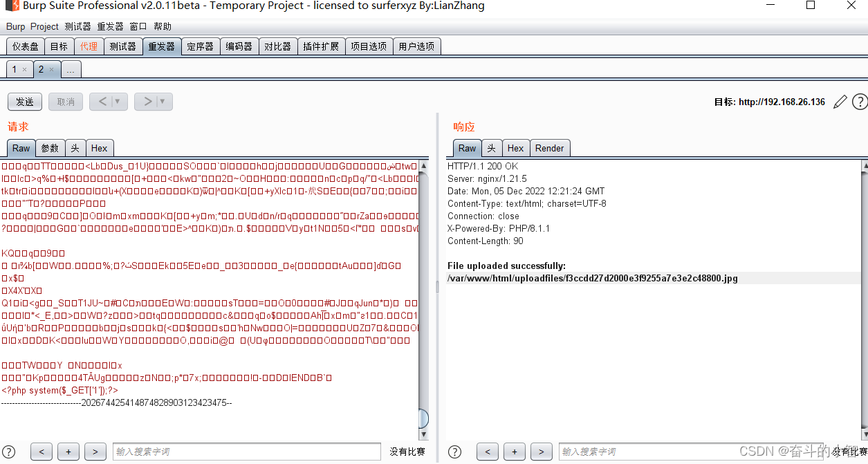Click the 'File uploaded successfully:' text
Image resolution: width=868 pixels, height=464 pixels.
tap(506, 266)
